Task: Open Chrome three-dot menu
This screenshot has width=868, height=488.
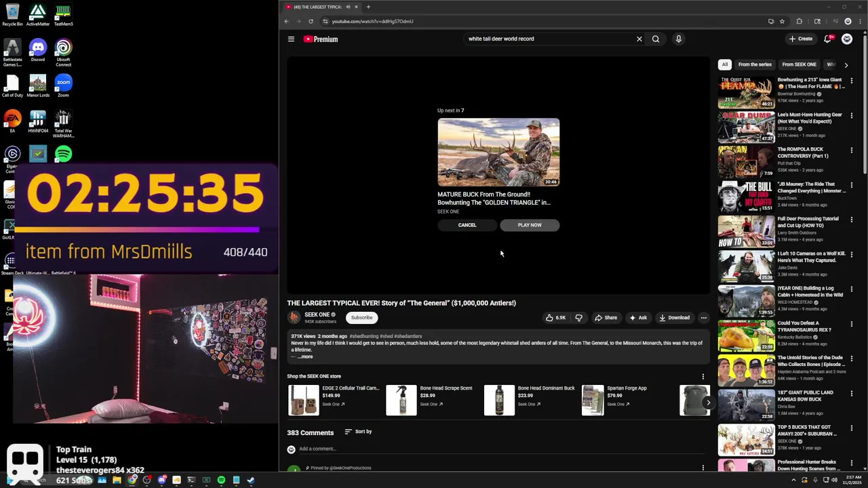Action: click(860, 21)
